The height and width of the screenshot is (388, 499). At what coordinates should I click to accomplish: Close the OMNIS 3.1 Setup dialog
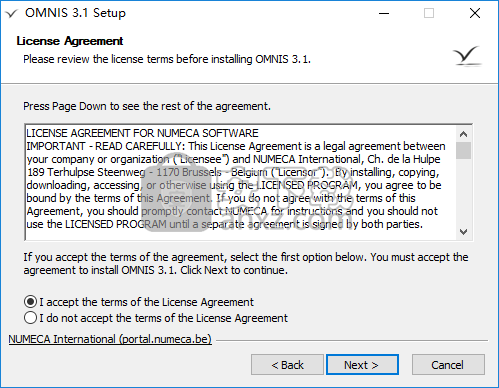click(x=475, y=13)
